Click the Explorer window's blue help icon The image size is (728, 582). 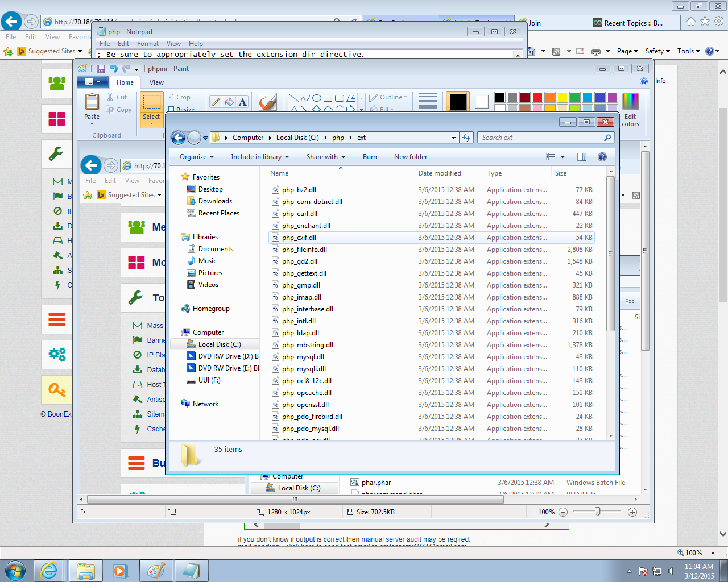tap(602, 157)
